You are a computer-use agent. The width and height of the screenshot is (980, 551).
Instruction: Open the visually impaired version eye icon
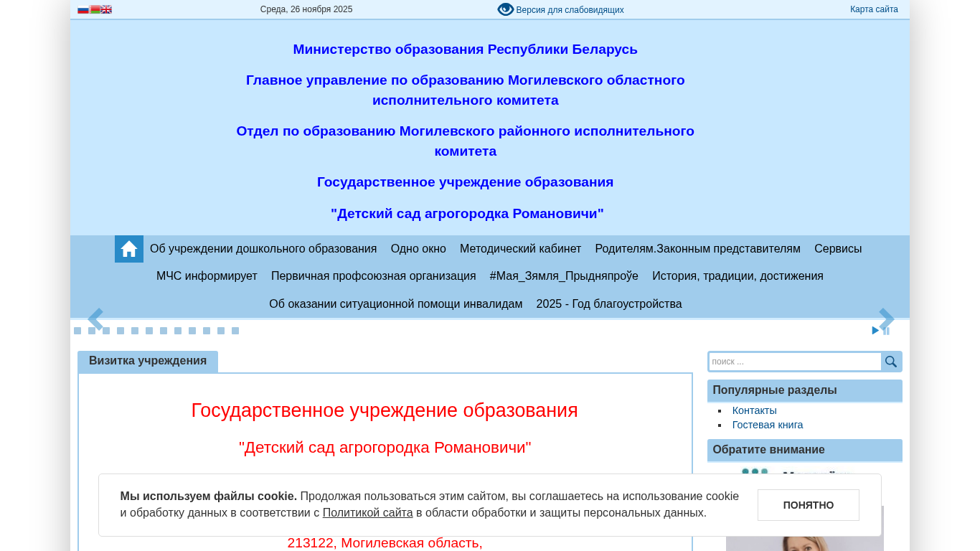click(506, 9)
